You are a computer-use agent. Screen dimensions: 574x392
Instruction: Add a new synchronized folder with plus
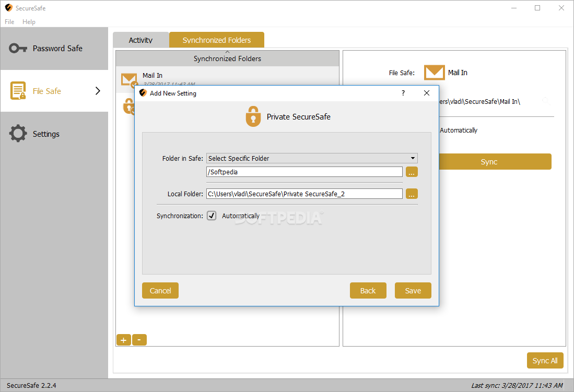pos(124,340)
